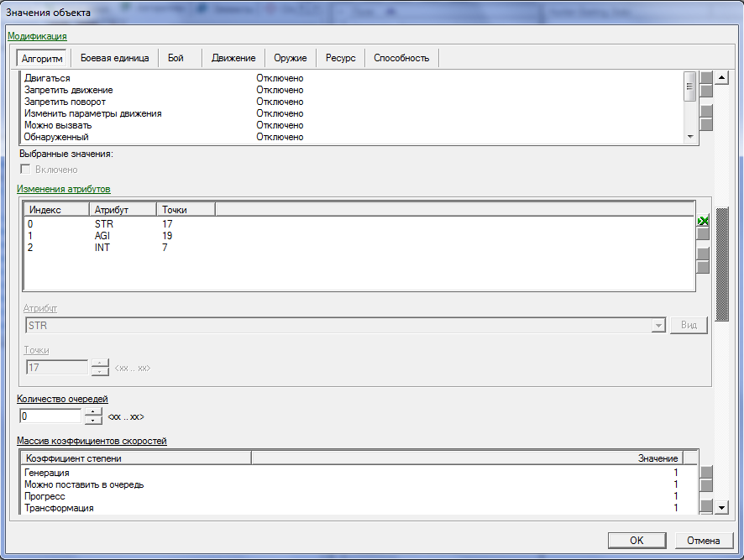Click the main scrollbar down arrow

[x=721, y=507]
